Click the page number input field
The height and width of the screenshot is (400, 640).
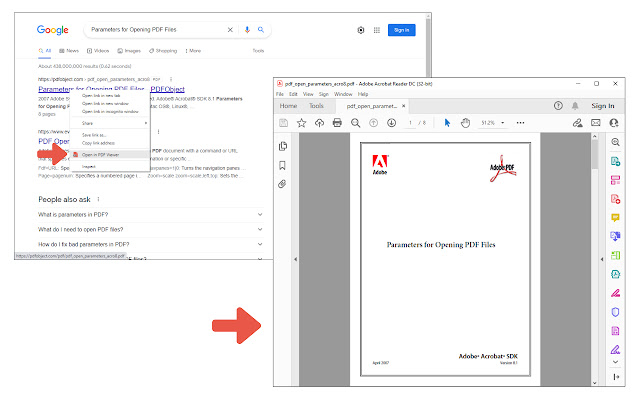click(410, 123)
